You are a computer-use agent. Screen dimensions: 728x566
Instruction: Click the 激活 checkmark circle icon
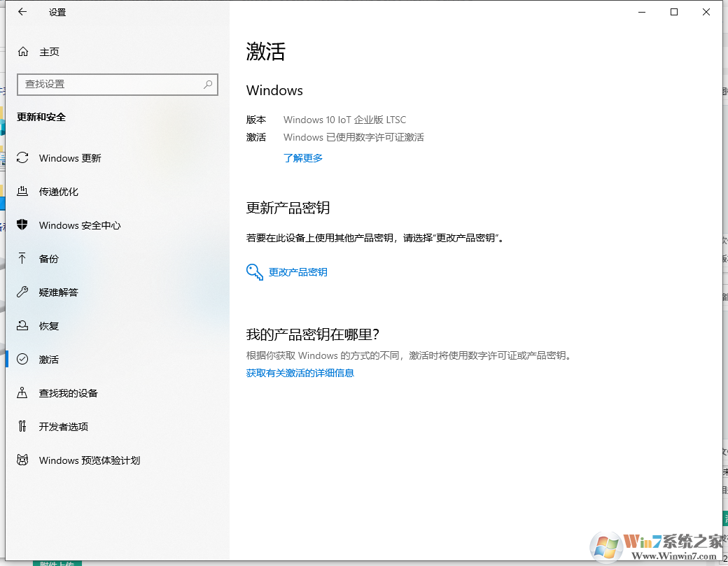tap(22, 359)
